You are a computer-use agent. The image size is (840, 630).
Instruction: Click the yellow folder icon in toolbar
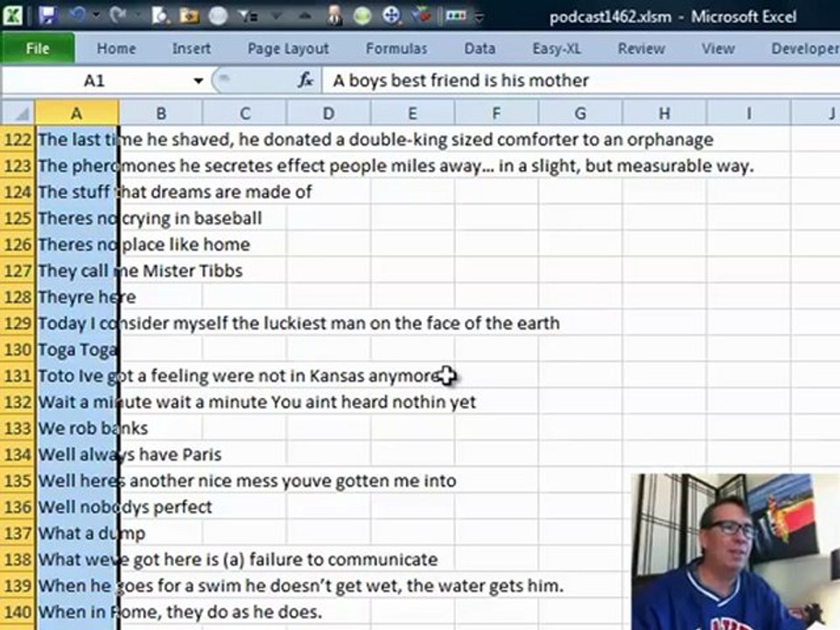pyautogui.click(x=189, y=17)
